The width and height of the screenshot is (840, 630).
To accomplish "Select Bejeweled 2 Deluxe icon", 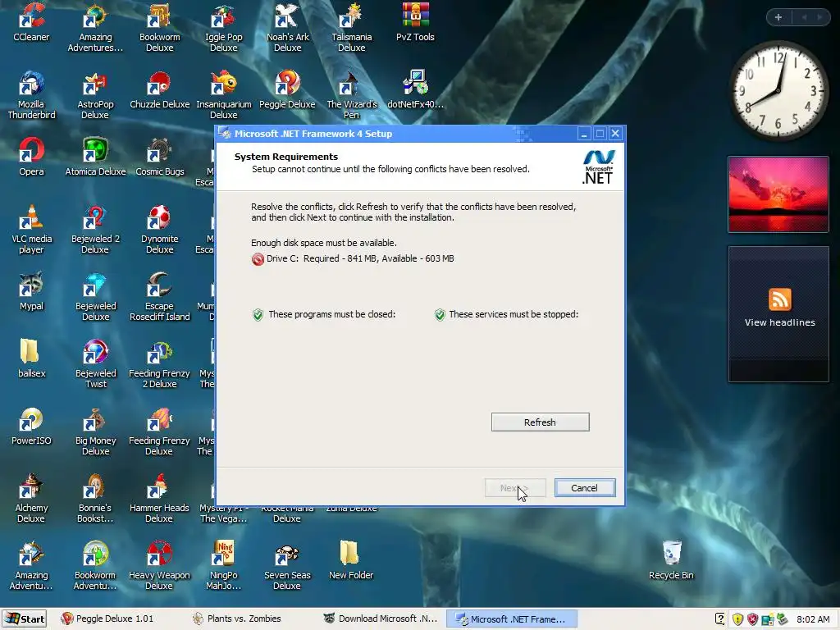I will coord(95,230).
